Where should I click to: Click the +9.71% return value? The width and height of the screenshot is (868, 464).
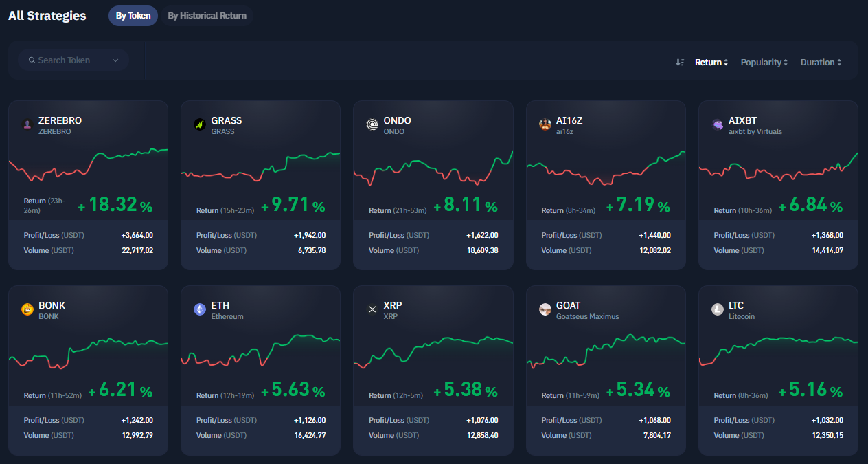tap(293, 206)
